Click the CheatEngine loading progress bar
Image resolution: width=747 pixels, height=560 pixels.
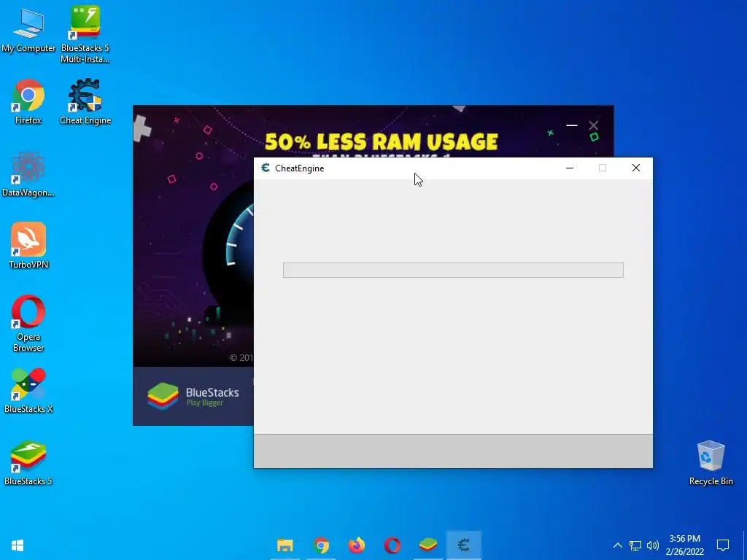coord(453,270)
